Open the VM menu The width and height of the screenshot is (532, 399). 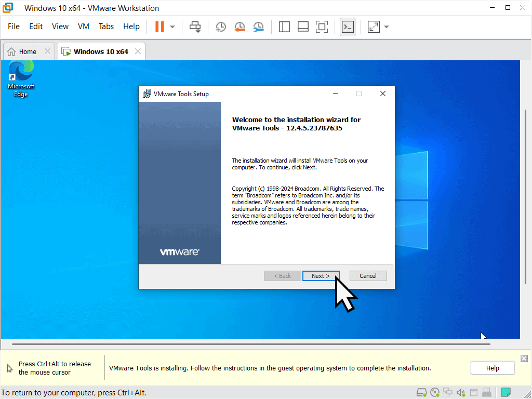click(x=84, y=26)
